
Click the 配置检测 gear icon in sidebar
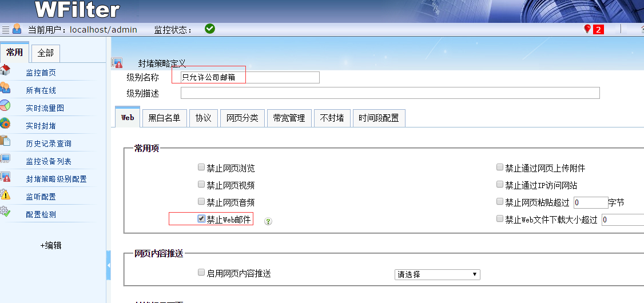[5, 212]
